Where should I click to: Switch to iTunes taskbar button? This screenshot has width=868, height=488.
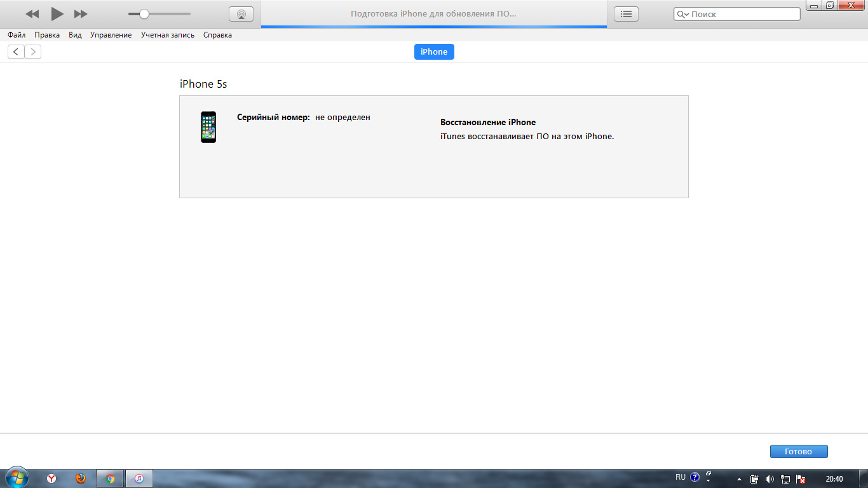pyautogui.click(x=139, y=478)
